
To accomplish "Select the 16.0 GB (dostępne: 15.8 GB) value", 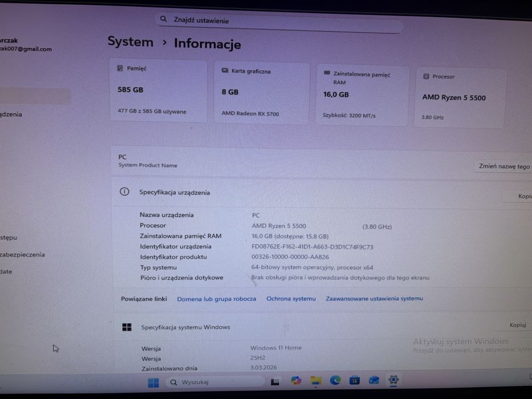I will point(290,236).
